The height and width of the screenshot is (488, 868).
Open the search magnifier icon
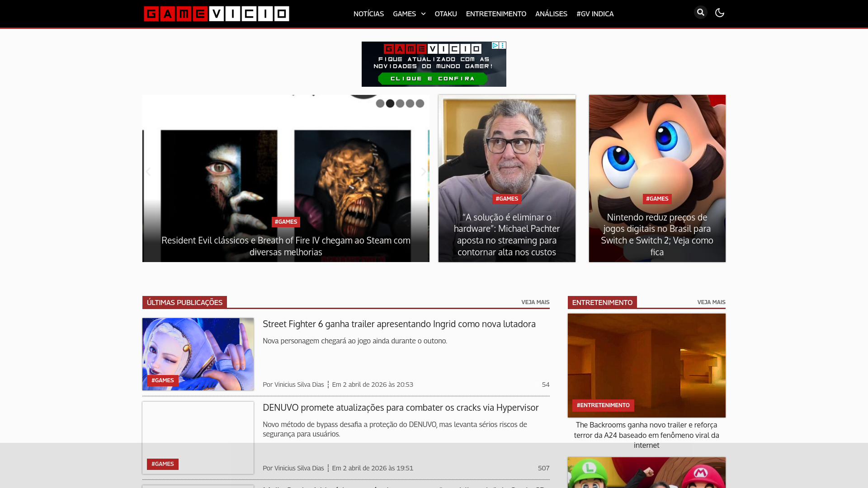700,12
